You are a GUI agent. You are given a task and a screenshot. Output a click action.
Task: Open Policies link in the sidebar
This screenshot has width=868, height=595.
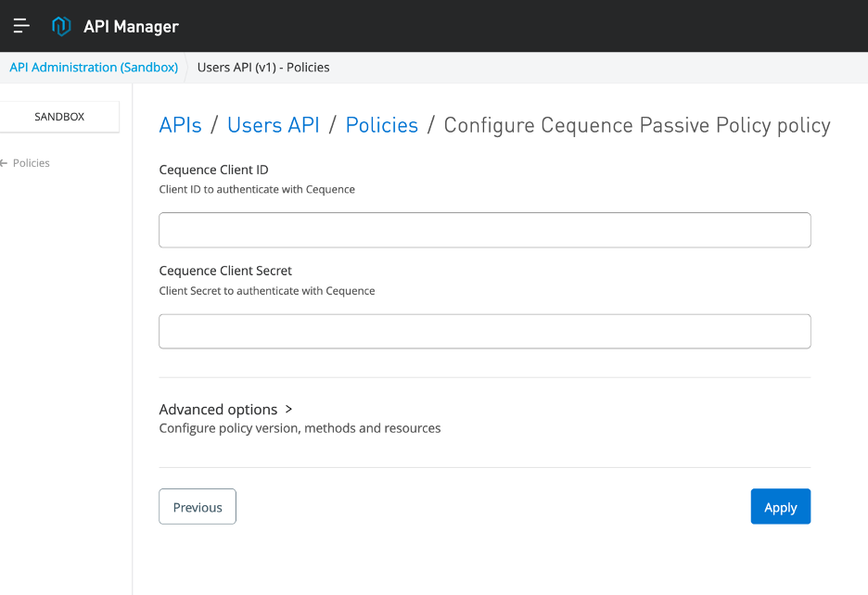[31, 163]
